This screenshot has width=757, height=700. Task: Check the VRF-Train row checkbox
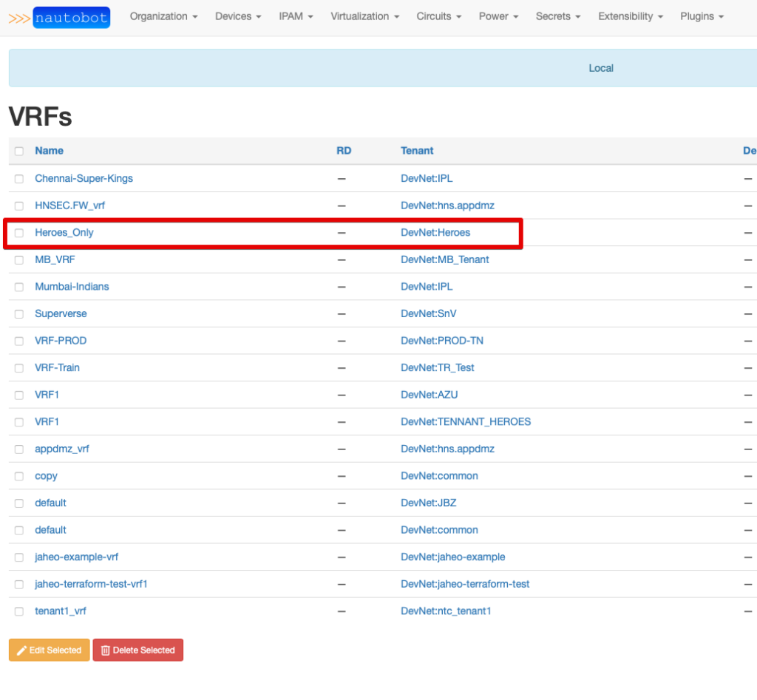tap(18, 368)
